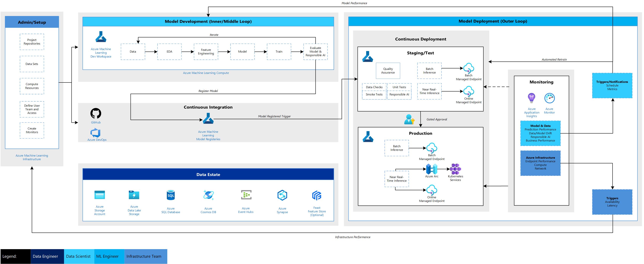Image resolution: width=644 pixels, height=264 pixels.
Task: Click the Azure Machine Learning Infrastructure label
Action: [x=32, y=157]
